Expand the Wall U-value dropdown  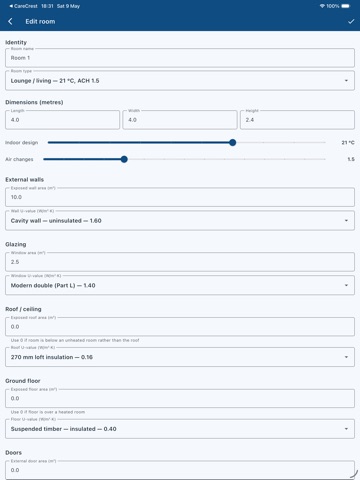tap(180, 221)
